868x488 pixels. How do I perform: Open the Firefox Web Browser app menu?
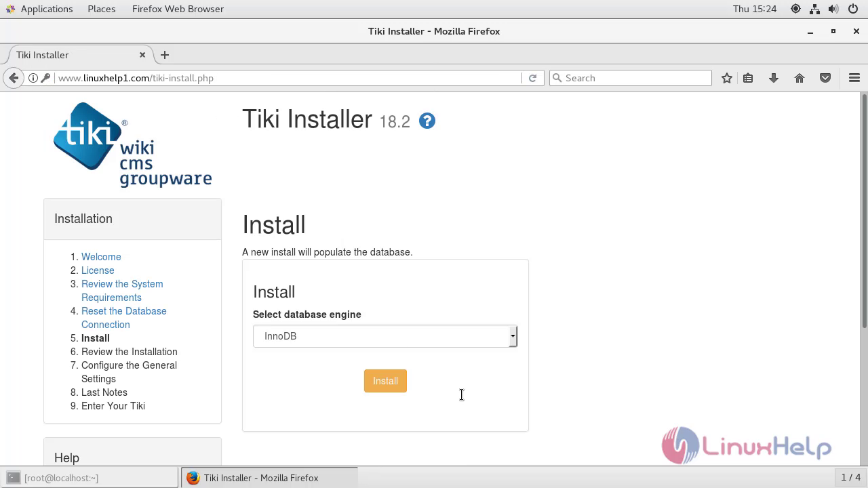click(178, 9)
